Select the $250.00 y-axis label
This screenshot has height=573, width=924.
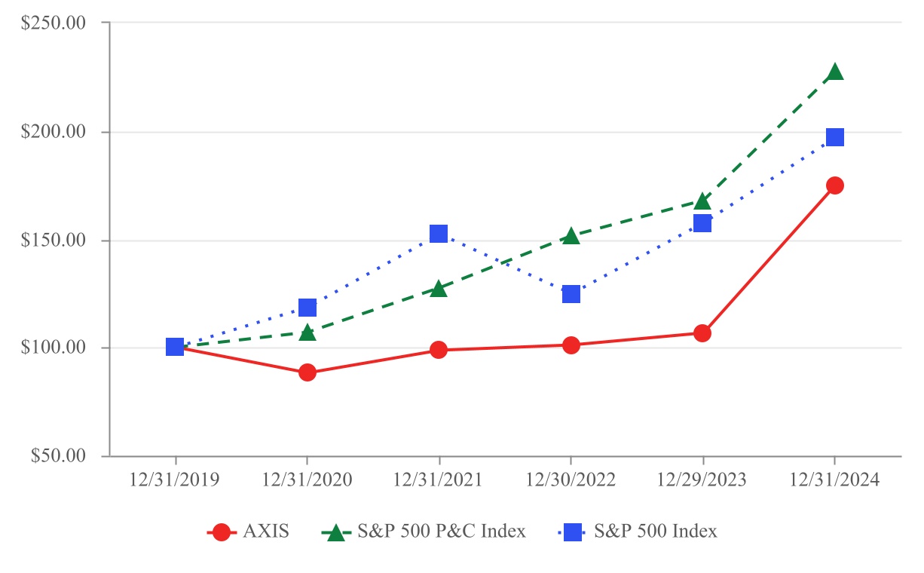(x=54, y=23)
